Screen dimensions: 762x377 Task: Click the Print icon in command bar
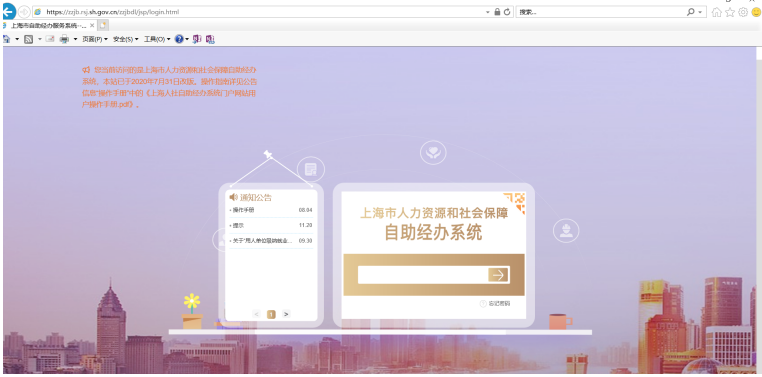[64, 39]
